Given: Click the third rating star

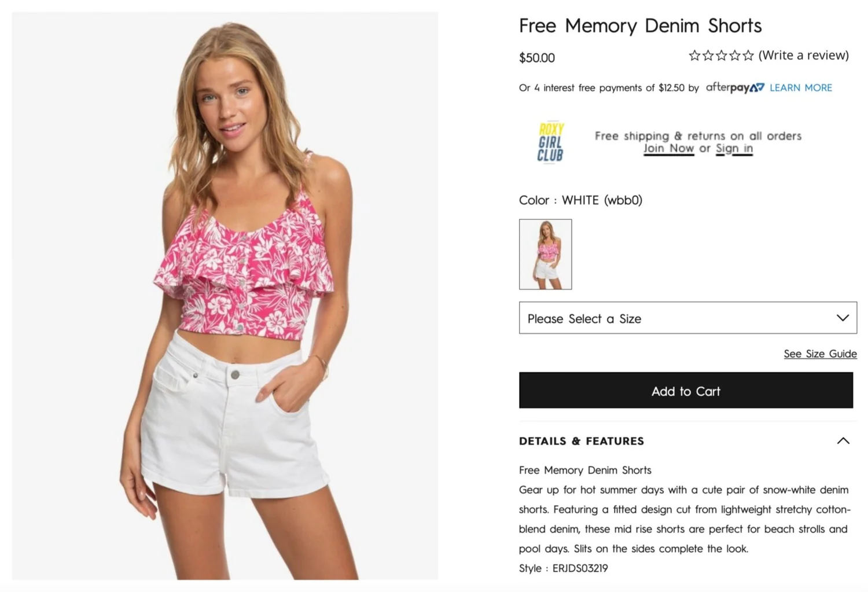Looking at the screenshot, I should (x=721, y=56).
